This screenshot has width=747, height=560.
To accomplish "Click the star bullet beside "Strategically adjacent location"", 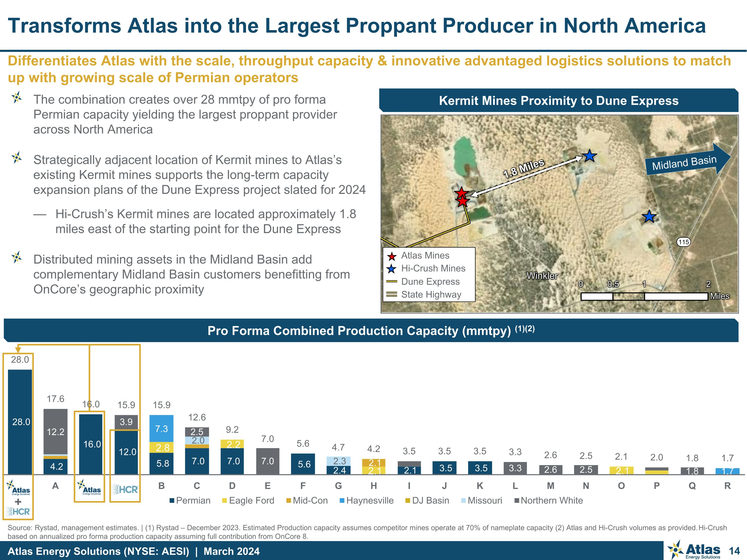I will [x=16, y=158].
